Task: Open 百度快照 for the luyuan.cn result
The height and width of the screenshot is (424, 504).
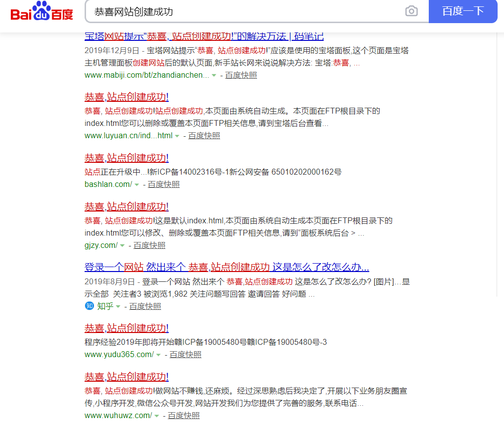Action: click(x=204, y=136)
